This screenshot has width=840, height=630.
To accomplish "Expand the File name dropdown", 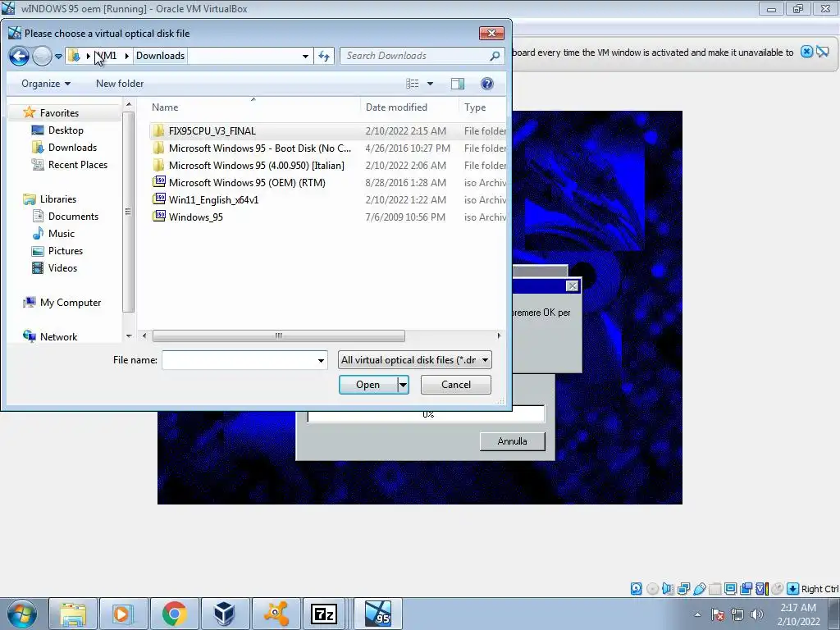I will pos(321,360).
